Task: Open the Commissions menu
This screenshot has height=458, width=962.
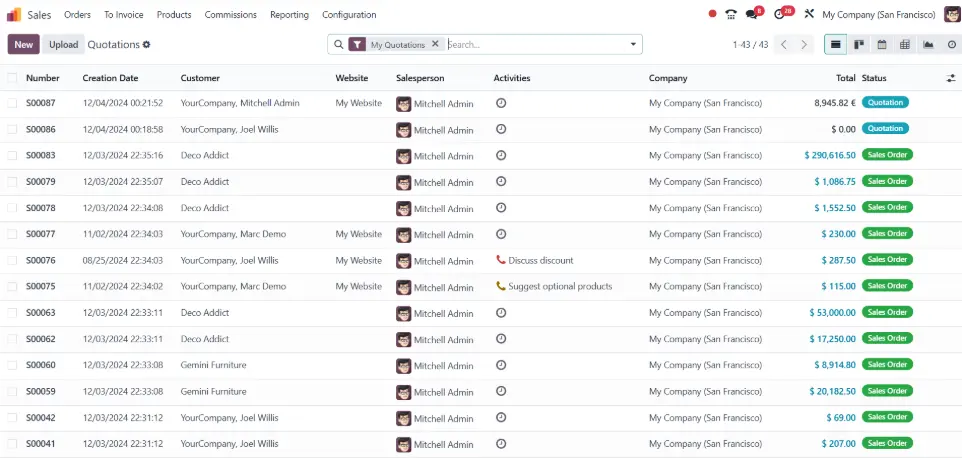Action: pyautogui.click(x=231, y=15)
